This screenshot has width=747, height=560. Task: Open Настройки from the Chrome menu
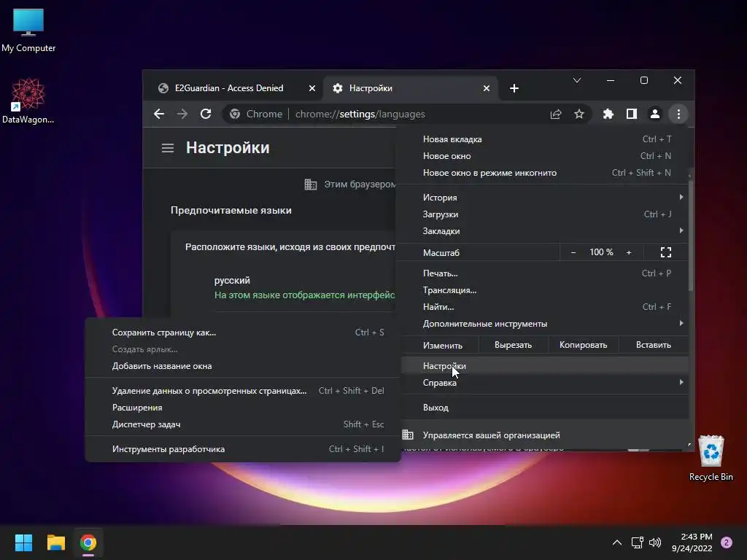pyautogui.click(x=544, y=366)
